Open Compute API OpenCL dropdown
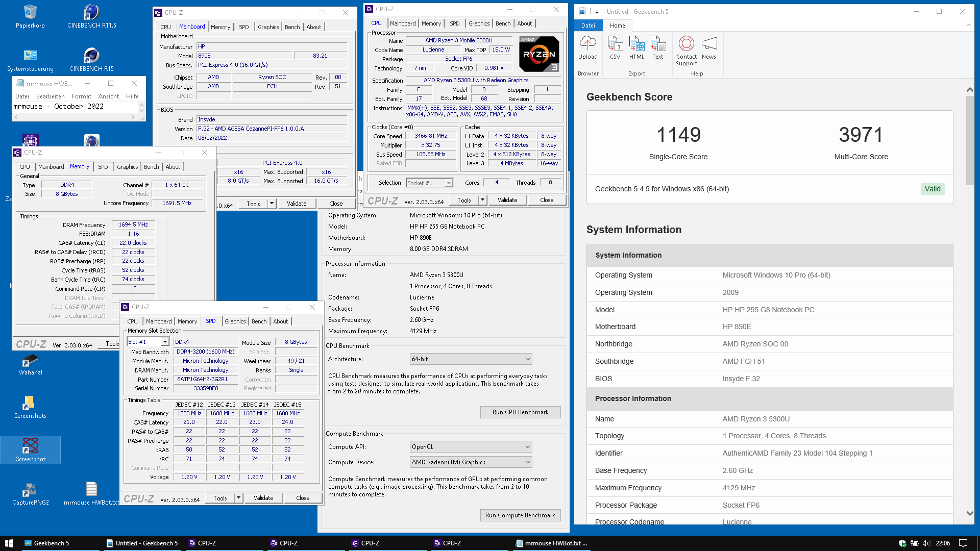This screenshot has width=980, height=551. (471, 447)
